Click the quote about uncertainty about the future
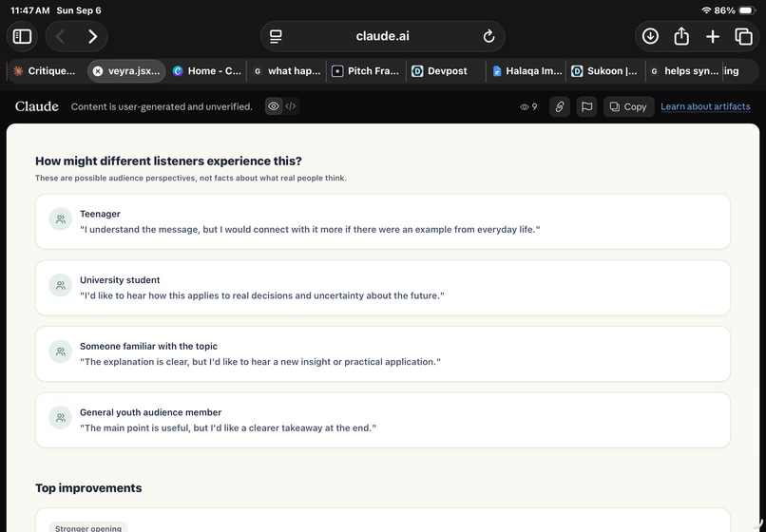Screen dimensions: 766x532 coord(262,295)
